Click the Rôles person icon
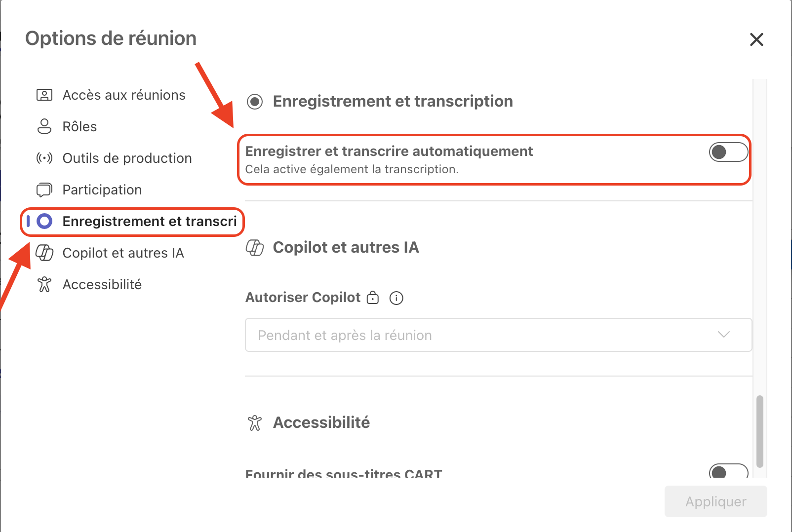This screenshot has width=792, height=532. (x=44, y=126)
